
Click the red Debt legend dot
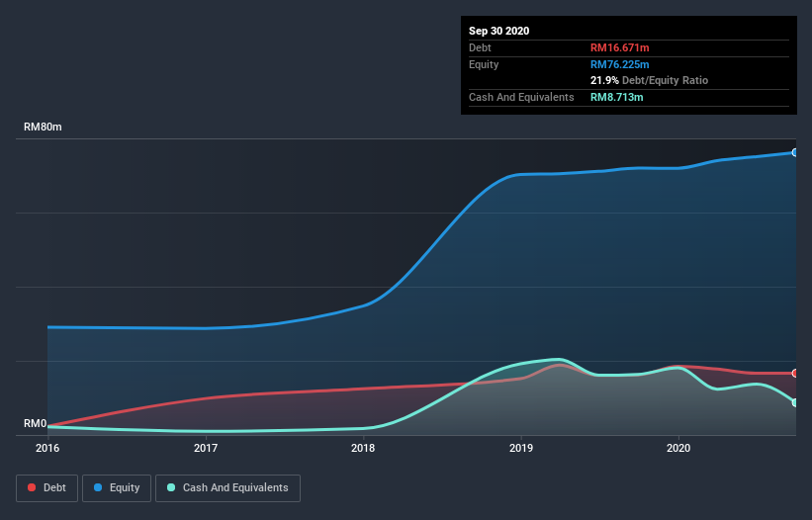click(x=32, y=487)
